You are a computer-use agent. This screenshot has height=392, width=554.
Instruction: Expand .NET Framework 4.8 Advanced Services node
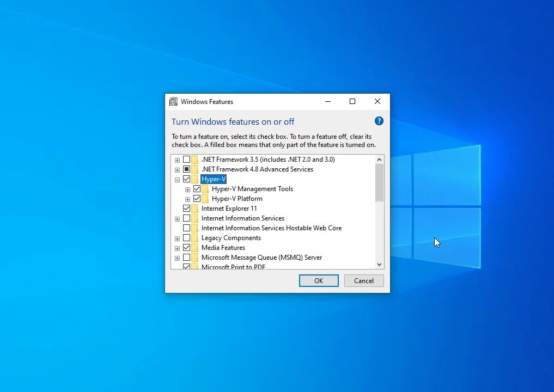(x=178, y=170)
